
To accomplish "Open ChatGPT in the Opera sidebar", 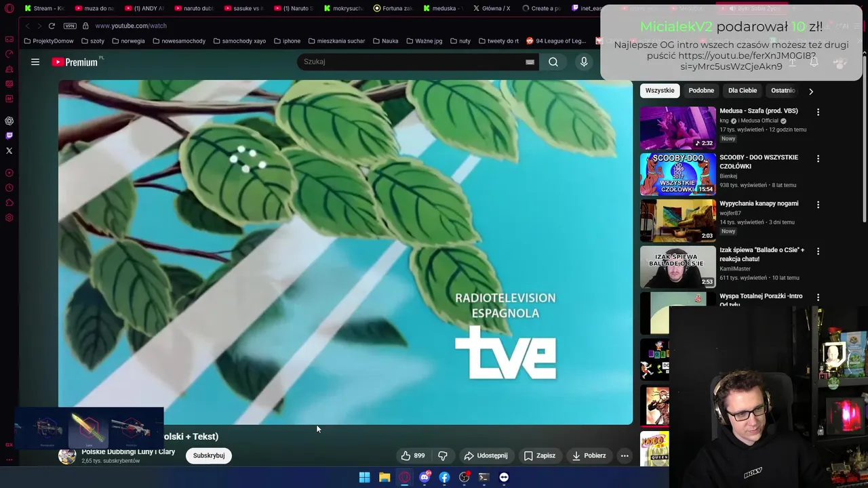I will tap(9, 121).
